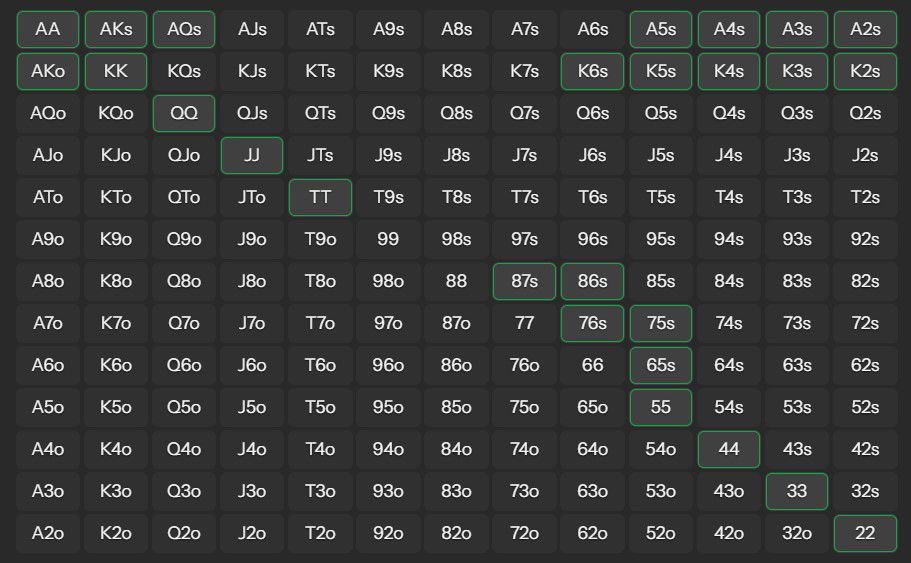Select the AJs hand cell
The image size is (911, 563).
click(252, 30)
